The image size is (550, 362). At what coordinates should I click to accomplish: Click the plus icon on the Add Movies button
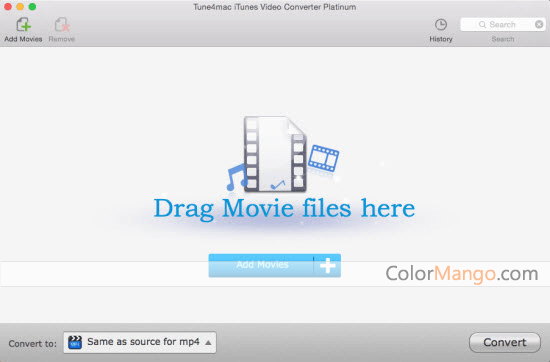328,265
